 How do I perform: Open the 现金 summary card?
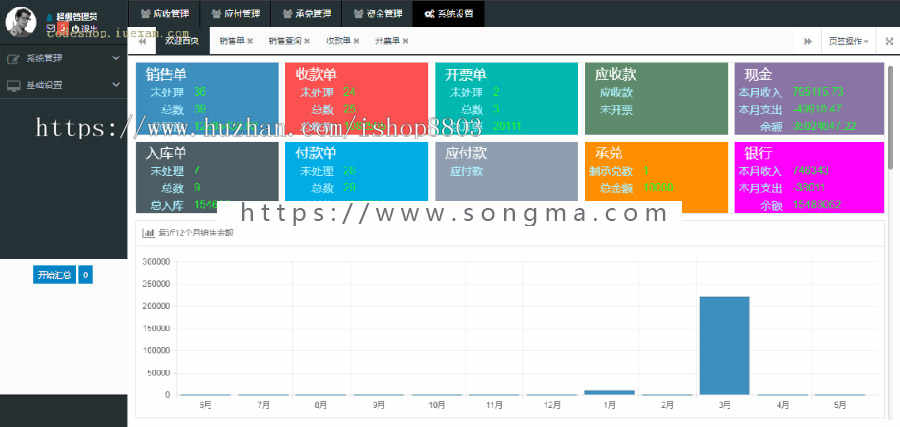pyautogui.click(x=809, y=99)
